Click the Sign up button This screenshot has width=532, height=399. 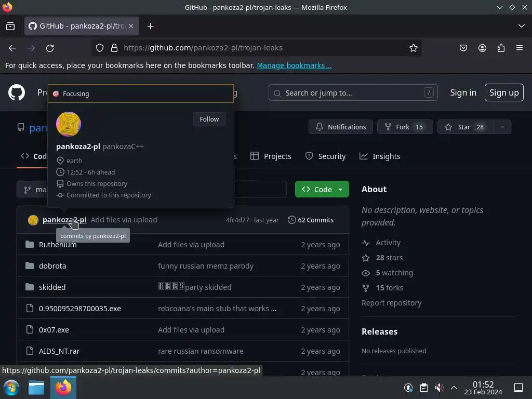tap(504, 92)
